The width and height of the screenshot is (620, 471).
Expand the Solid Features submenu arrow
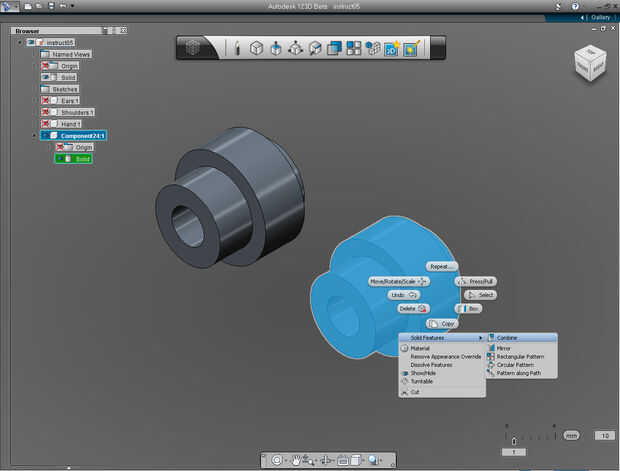click(480, 338)
